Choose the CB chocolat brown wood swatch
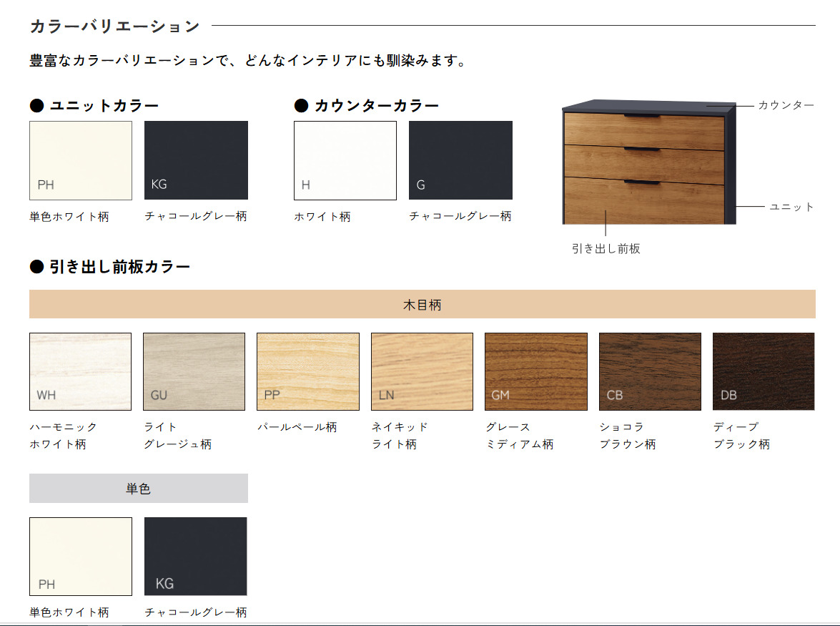Screen dimensions: 840x626 coord(650,371)
